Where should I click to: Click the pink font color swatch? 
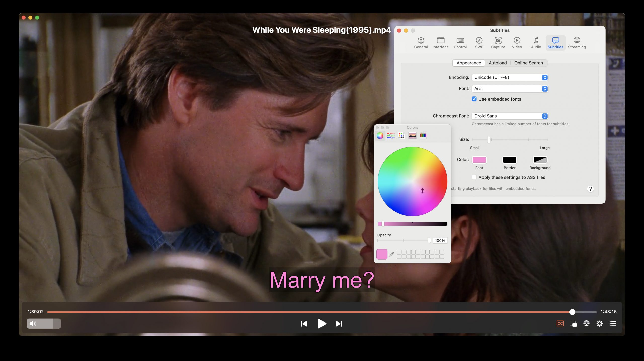click(x=479, y=160)
